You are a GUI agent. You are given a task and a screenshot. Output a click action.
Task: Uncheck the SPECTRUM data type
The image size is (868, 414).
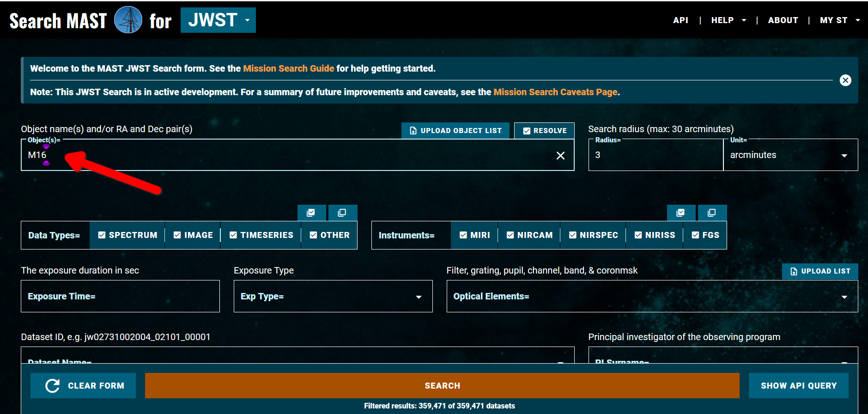(x=127, y=235)
